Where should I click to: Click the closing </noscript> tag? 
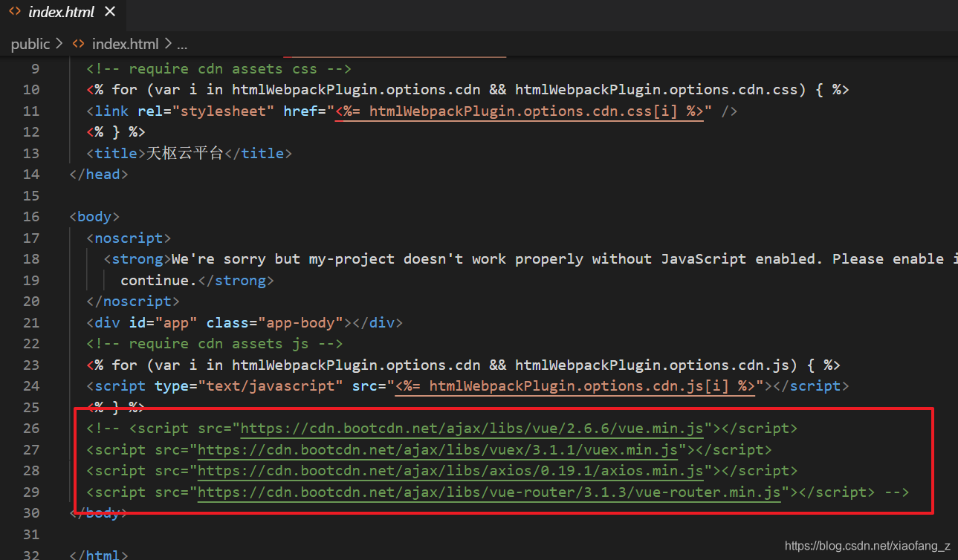coord(133,301)
